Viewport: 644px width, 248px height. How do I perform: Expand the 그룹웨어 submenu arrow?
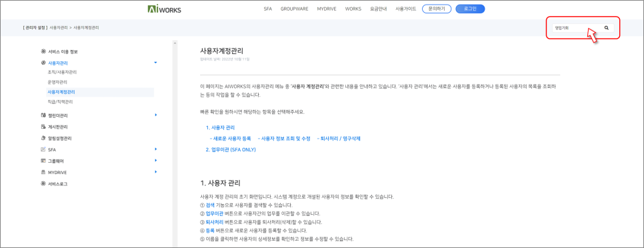click(x=155, y=161)
